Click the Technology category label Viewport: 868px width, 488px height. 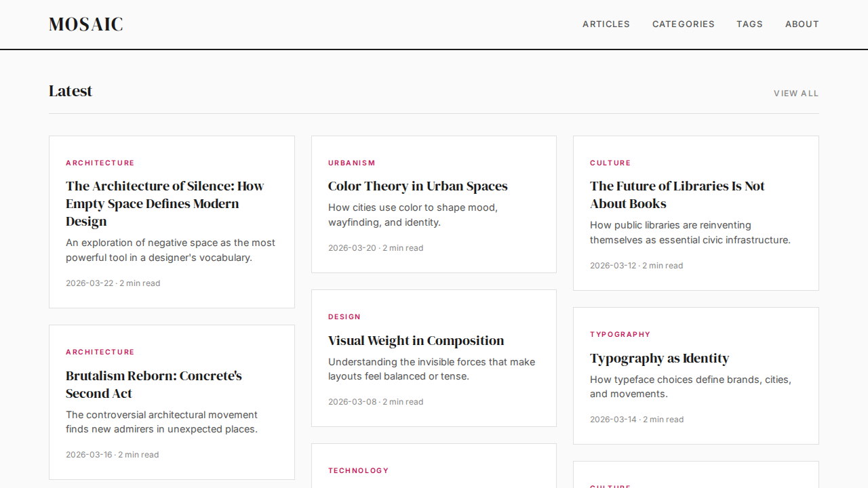click(x=358, y=471)
